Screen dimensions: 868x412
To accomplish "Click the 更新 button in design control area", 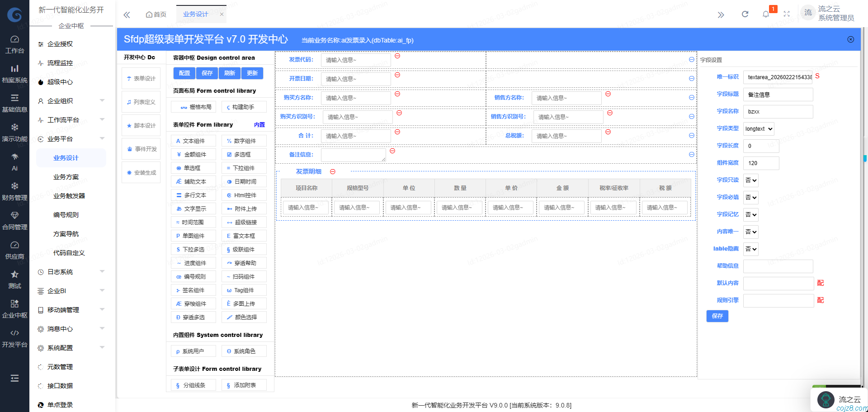I will tap(252, 73).
